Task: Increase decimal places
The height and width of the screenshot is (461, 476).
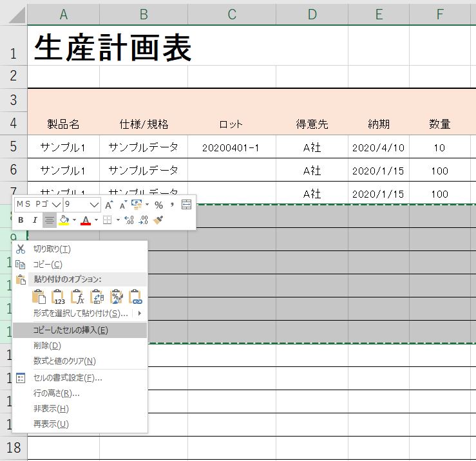Action: coord(129,220)
